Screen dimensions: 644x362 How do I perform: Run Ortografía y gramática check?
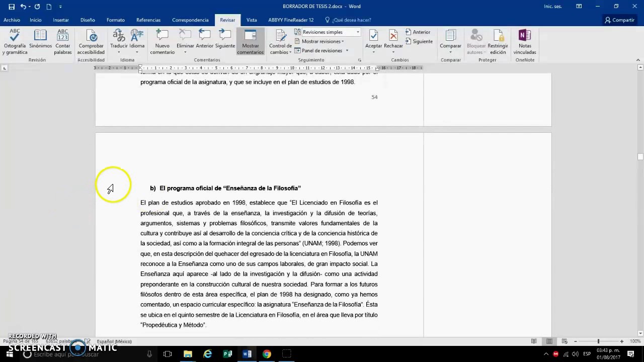(15, 42)
